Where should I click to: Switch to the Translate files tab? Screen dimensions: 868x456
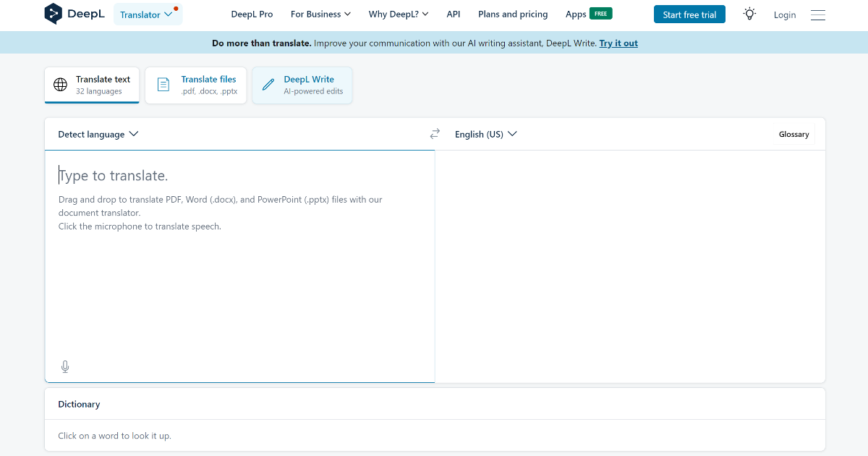pyautogui.click(x=195, y=85)
